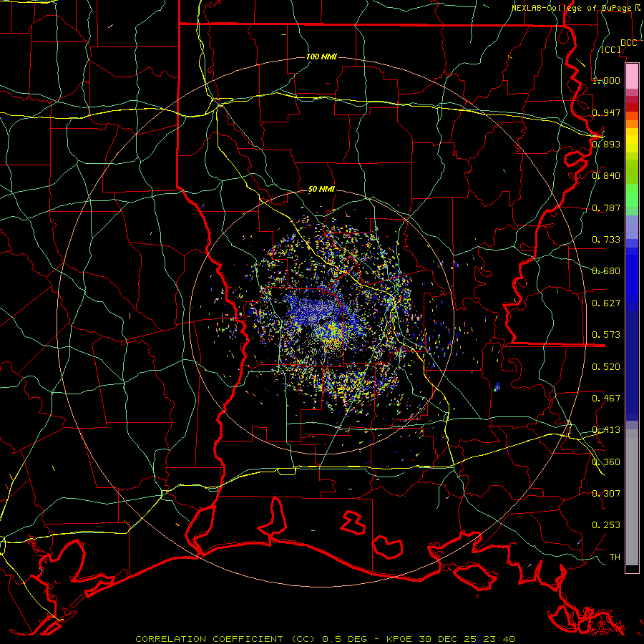This screenshot has height=644, width=644.
Task: Click the radar site at echo center
Action: click(323, 322)
